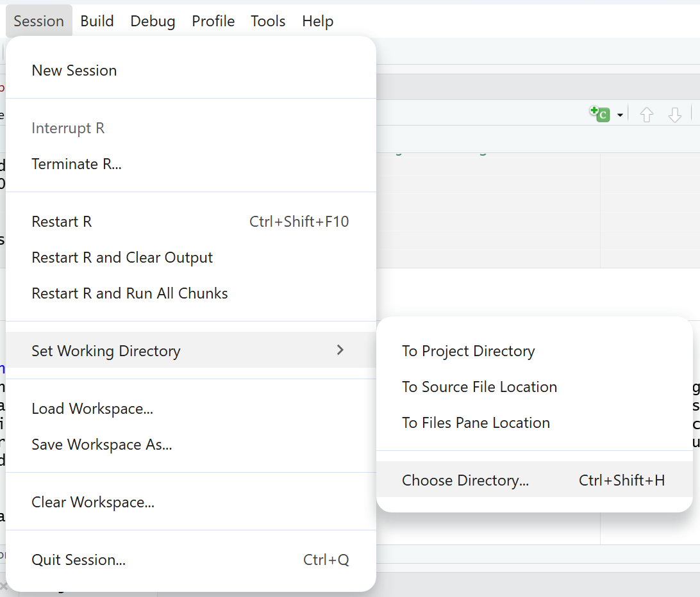The height and width of the screenshot is (597, 700).
Task: Select Quit Session... entry
Action: (78, 560)
